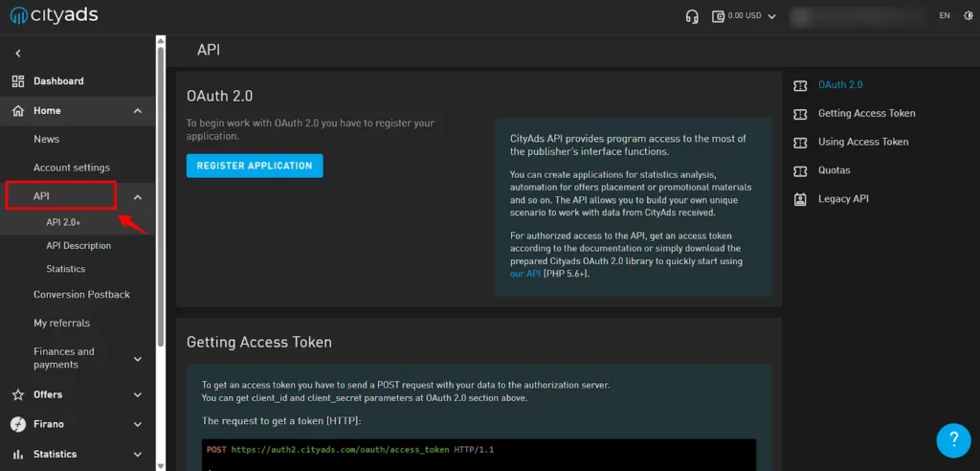Collapse the sidebar with back arrow
The image size is (980, 471).
coord(18,54)
